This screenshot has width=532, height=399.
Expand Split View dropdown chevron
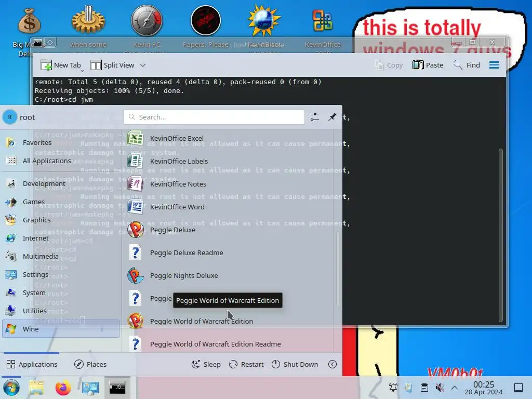tap(143, 65)
